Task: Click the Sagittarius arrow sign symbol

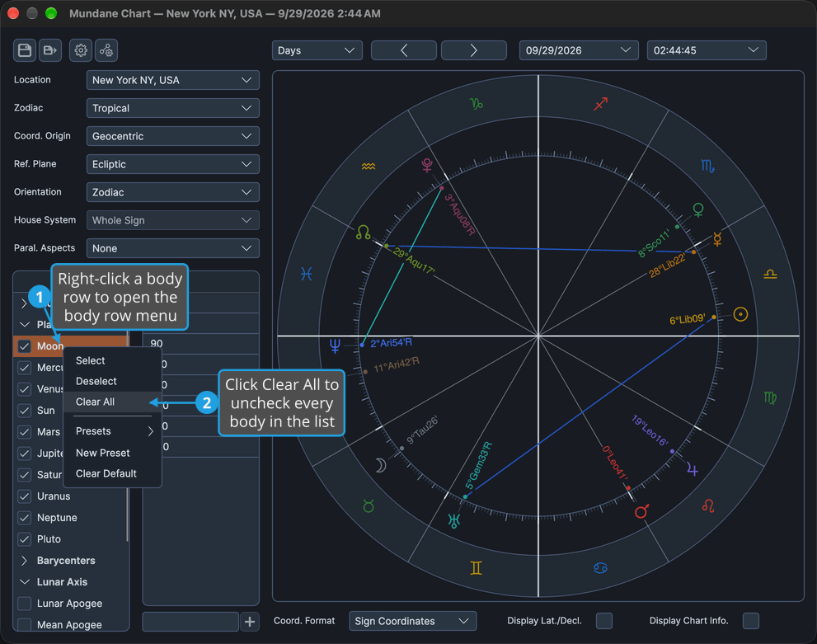Action: pyautogui.click(x=601, y=104)
